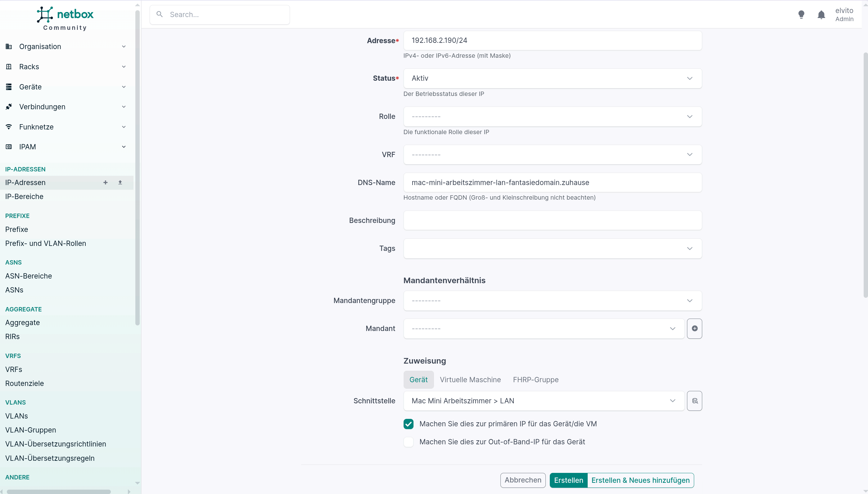The height and width of the screenshot is (494, 868).
Task: Open IP-Adressen in sidebar
Action: (25, 183)
